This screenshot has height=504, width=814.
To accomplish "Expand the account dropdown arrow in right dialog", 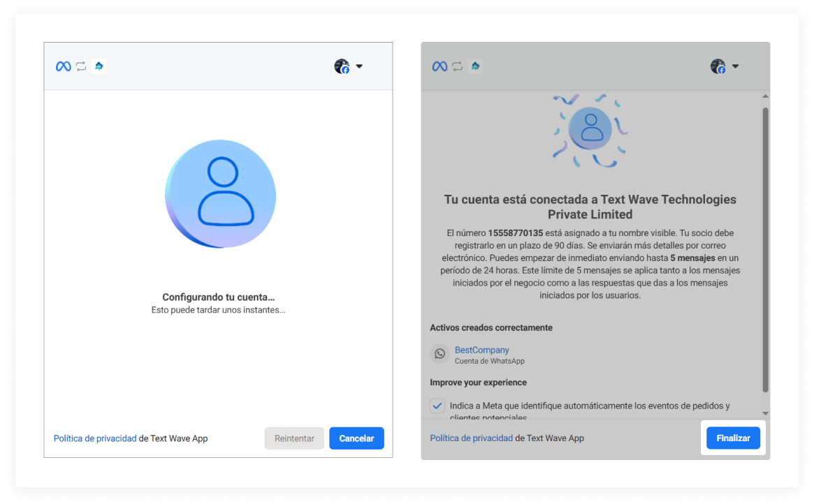I will point(735,66).
